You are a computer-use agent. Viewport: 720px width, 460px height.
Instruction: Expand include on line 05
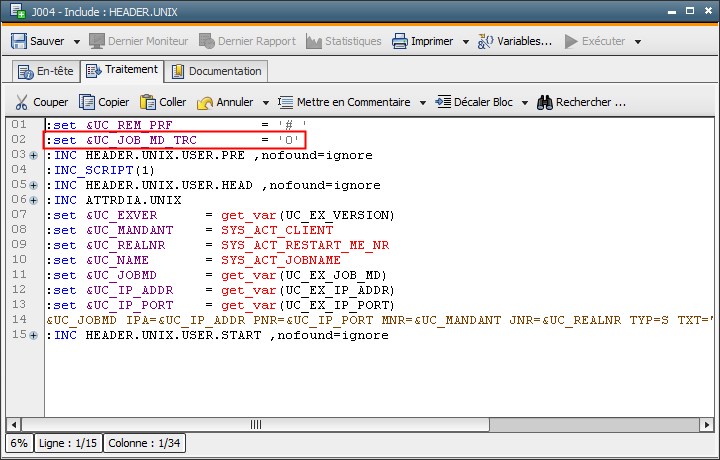point(34,185)
